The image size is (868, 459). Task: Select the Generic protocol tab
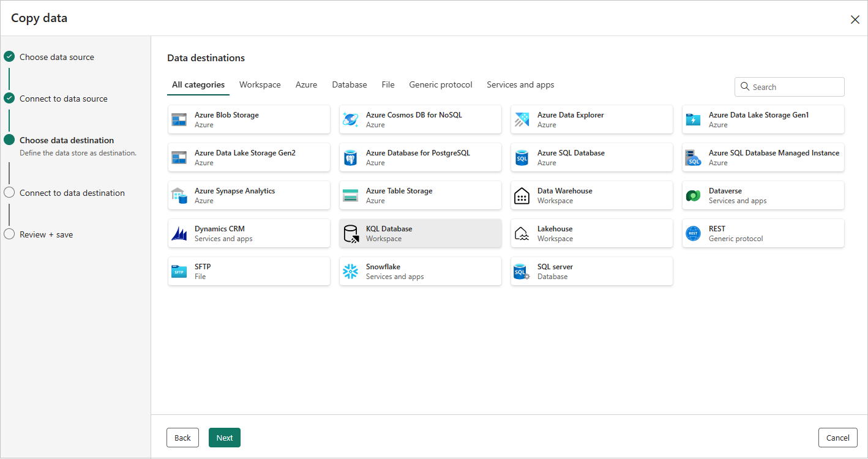(x=441, y=84)
